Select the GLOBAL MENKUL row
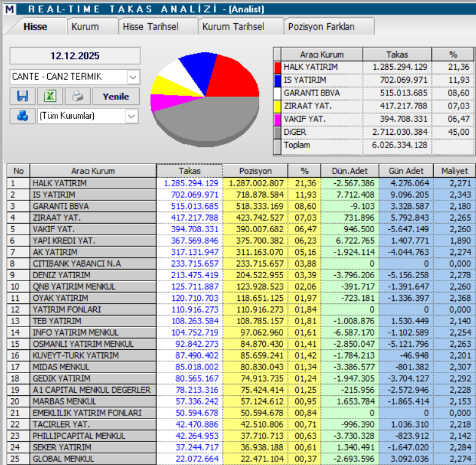 pos(241,459)
